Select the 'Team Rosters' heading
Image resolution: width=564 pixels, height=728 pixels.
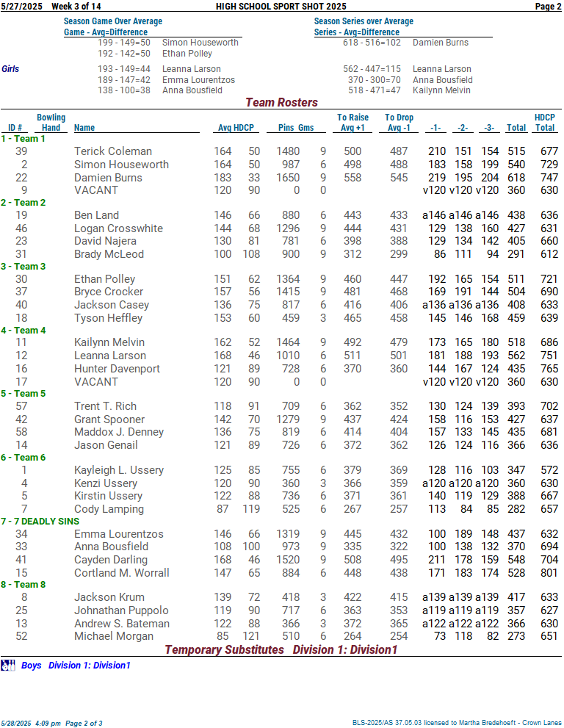[x=281, y=102]
